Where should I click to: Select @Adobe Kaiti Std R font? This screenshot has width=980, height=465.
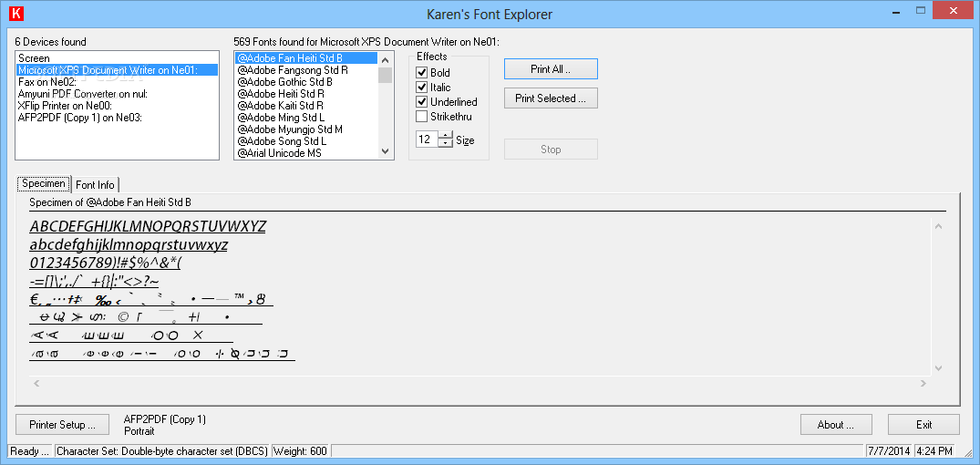coord(306,106)
